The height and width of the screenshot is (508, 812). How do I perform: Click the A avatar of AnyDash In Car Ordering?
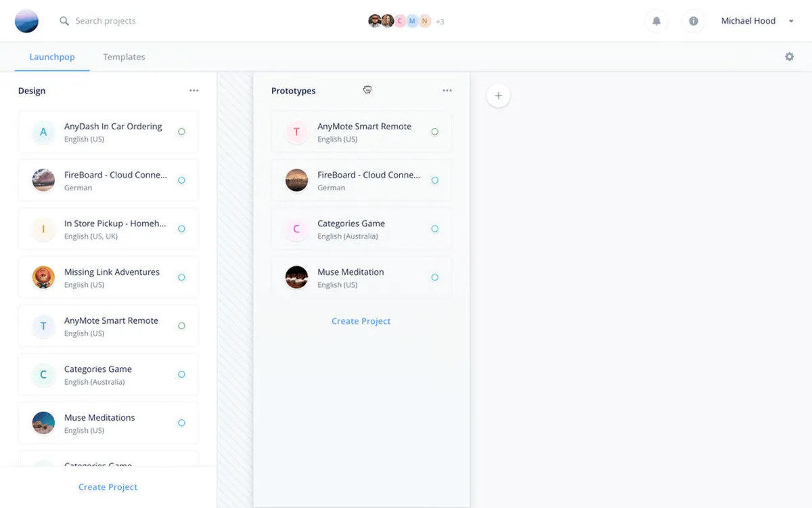pyautogui.click(x=43, y=132)
